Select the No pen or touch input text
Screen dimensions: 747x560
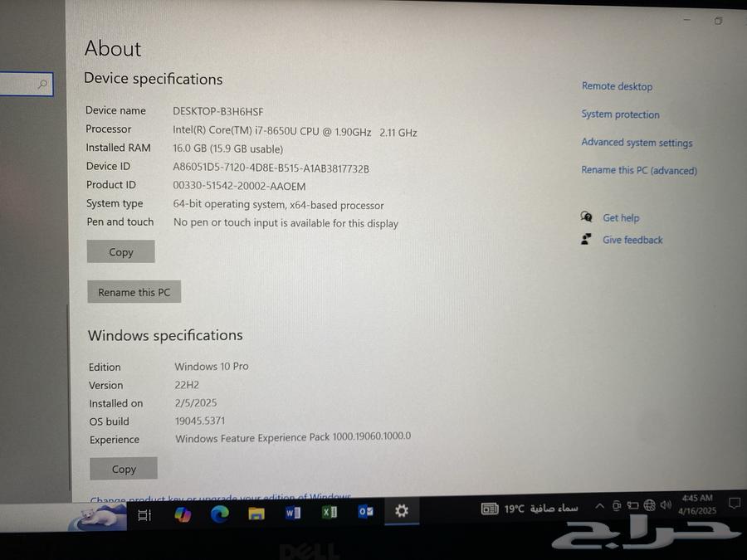[x=286, y=223]
